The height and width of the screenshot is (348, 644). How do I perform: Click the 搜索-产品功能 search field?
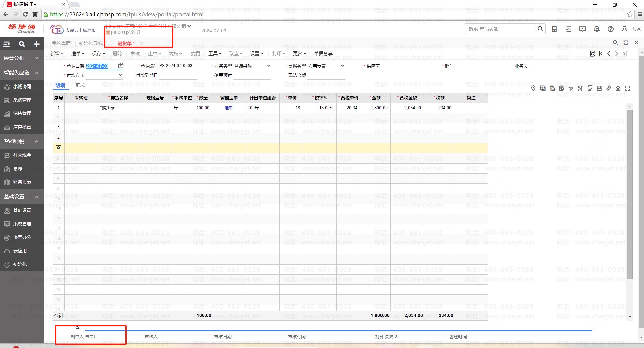pos(500,29)
